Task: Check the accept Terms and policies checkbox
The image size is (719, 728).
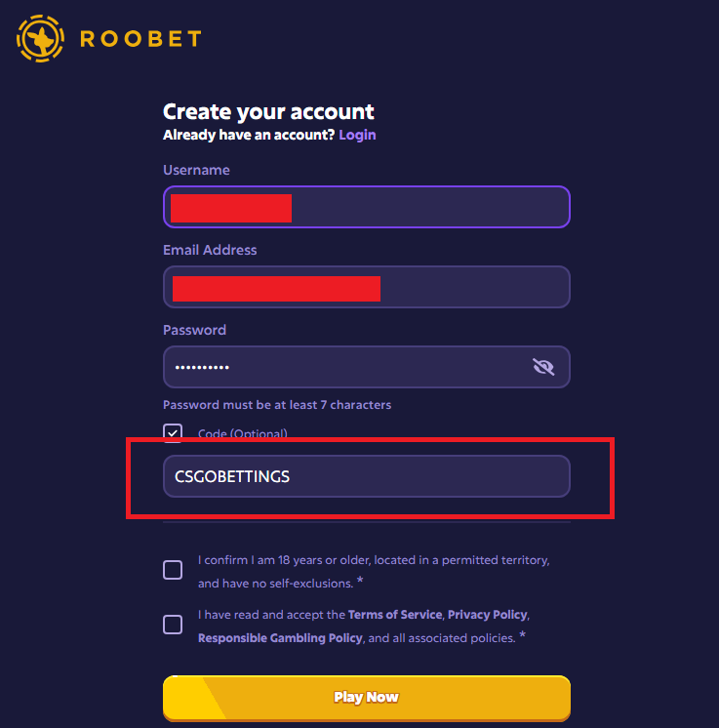Action: pos(173,625)
